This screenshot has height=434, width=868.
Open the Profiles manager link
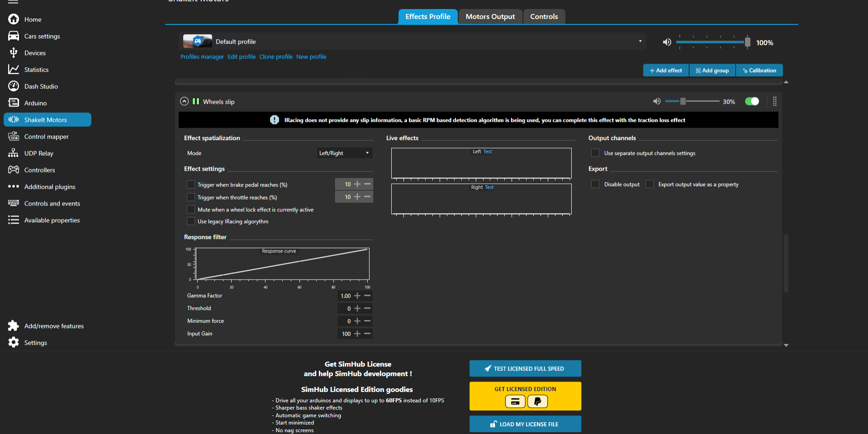pyautogui.click(x=202, y=57)
